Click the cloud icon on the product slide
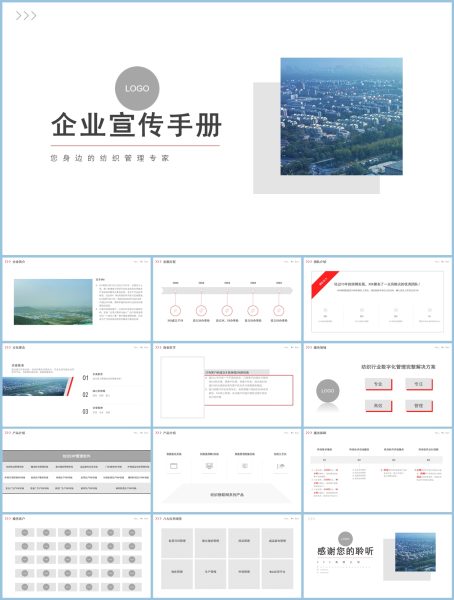 coord(280,466)
